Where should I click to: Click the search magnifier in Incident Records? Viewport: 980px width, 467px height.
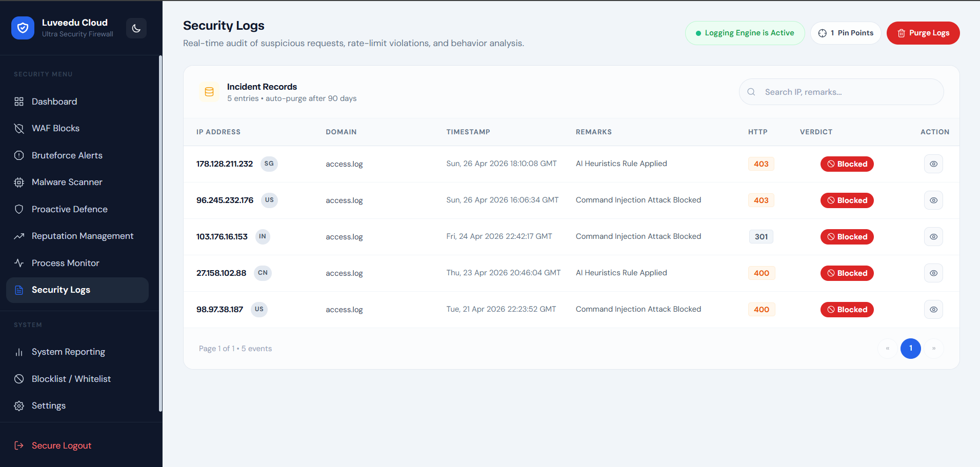tap(751, 92)
